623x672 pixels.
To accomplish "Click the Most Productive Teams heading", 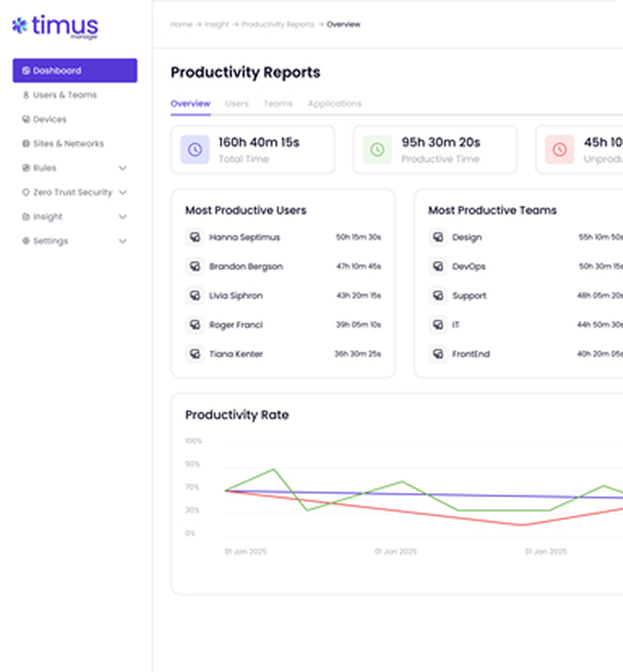I will (492, 211).
